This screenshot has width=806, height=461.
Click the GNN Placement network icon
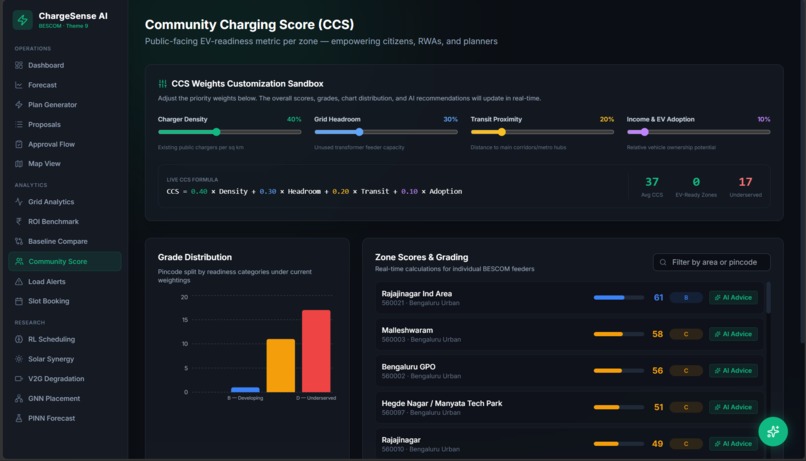[19, 398]
